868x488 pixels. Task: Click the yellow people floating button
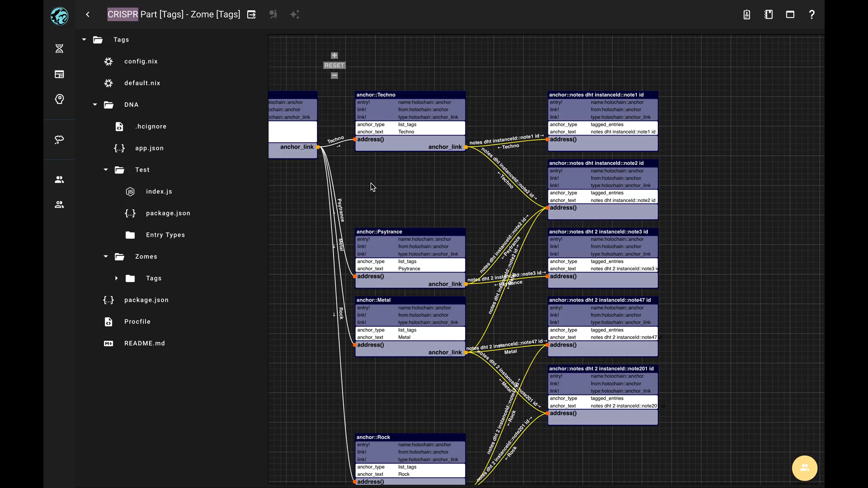(x=804, y=468)
